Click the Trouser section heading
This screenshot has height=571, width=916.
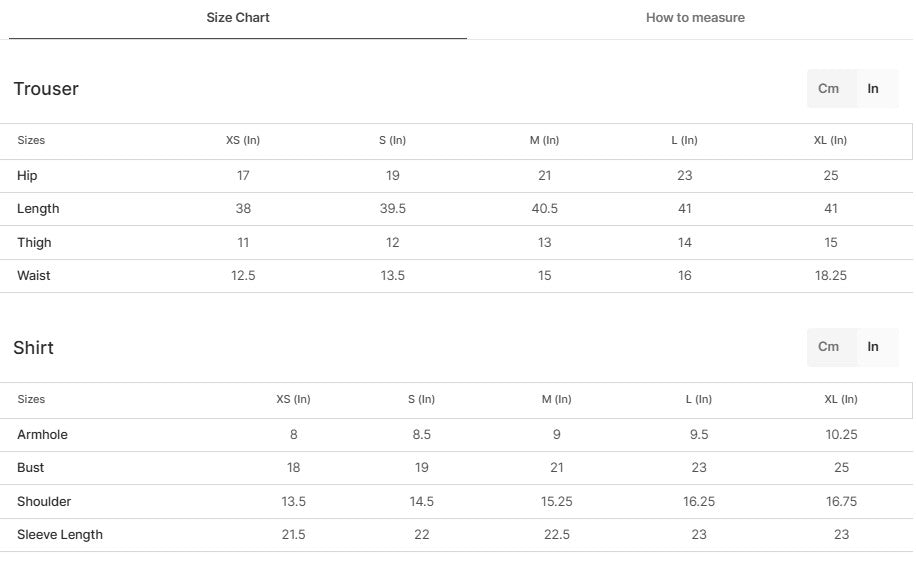46,89
